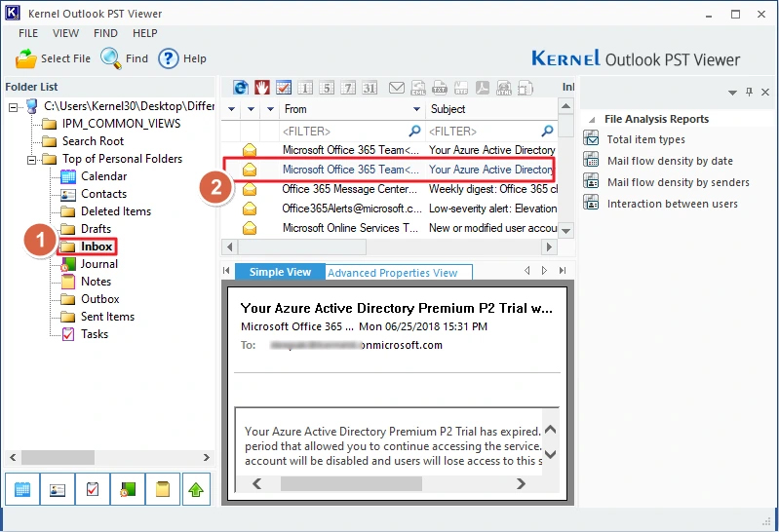Collapse the root PST file tree node
Screen dimensions: 779x532
point(14,107)
